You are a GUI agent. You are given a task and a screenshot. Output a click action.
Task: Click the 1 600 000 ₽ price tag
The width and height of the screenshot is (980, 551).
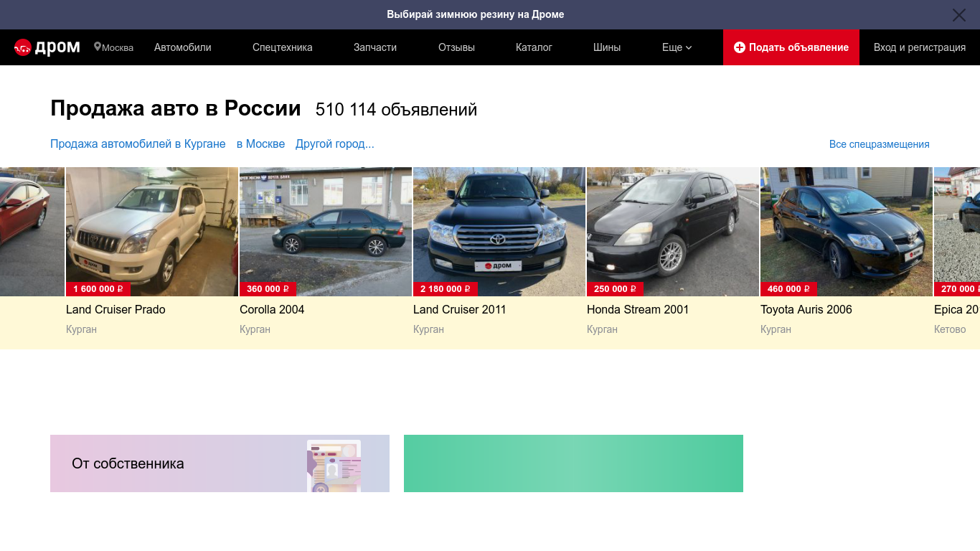click(x=98, y=289)
